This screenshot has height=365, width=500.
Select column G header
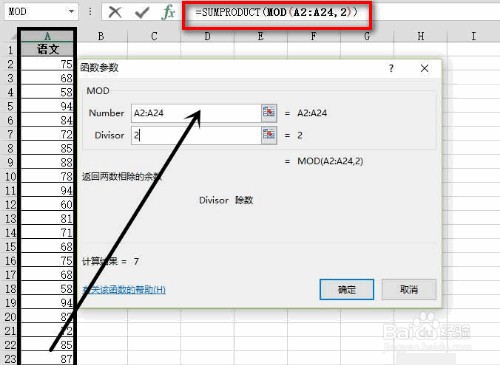coord(367,36)
